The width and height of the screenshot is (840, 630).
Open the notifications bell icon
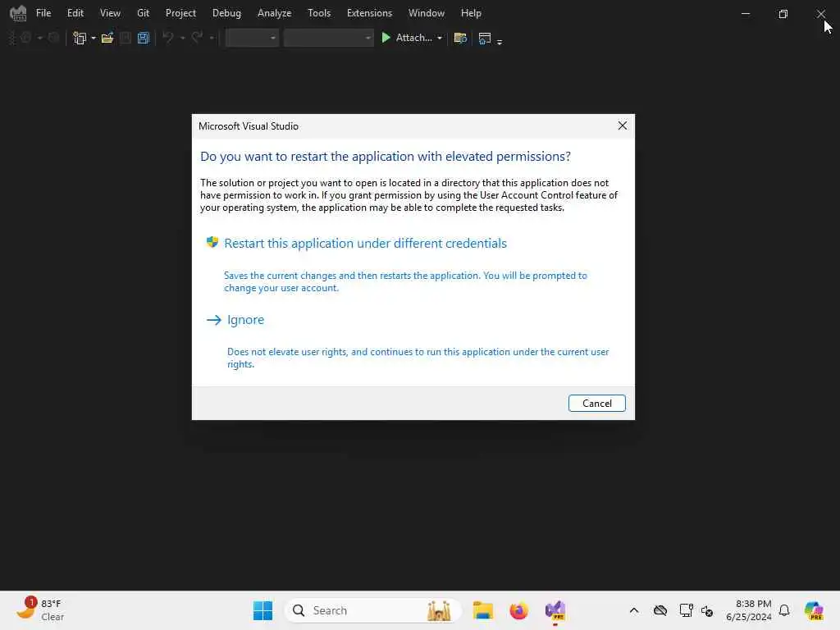point(784,610)
